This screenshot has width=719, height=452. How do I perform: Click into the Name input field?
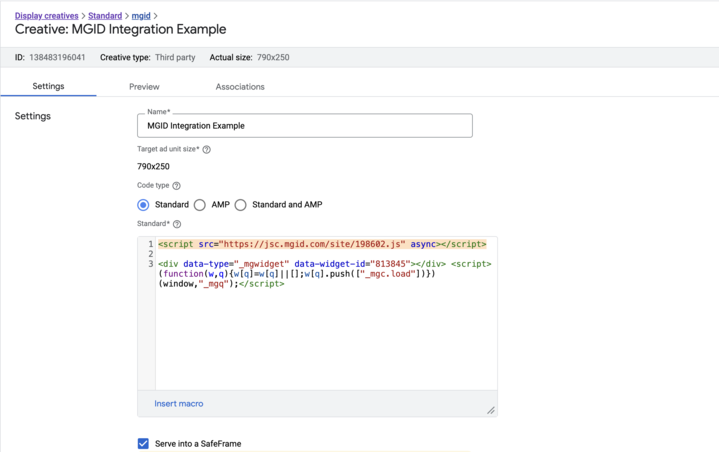[304, 126]
